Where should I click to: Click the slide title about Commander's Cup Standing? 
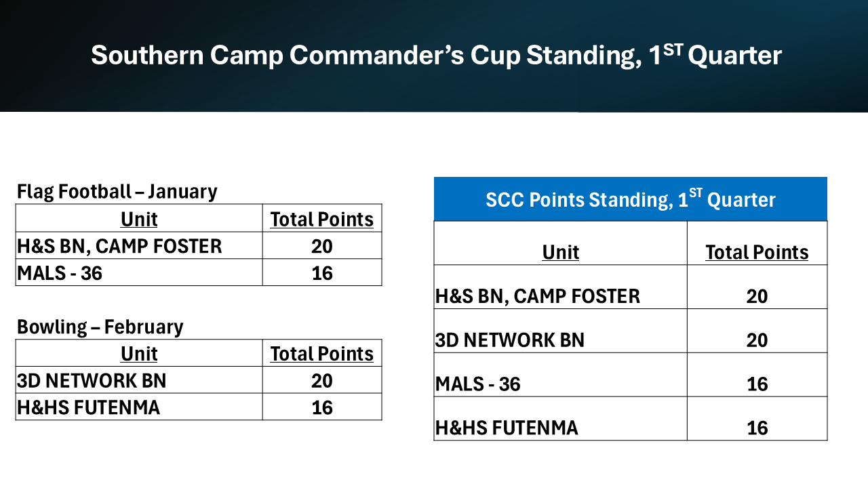tap(436, 56)
